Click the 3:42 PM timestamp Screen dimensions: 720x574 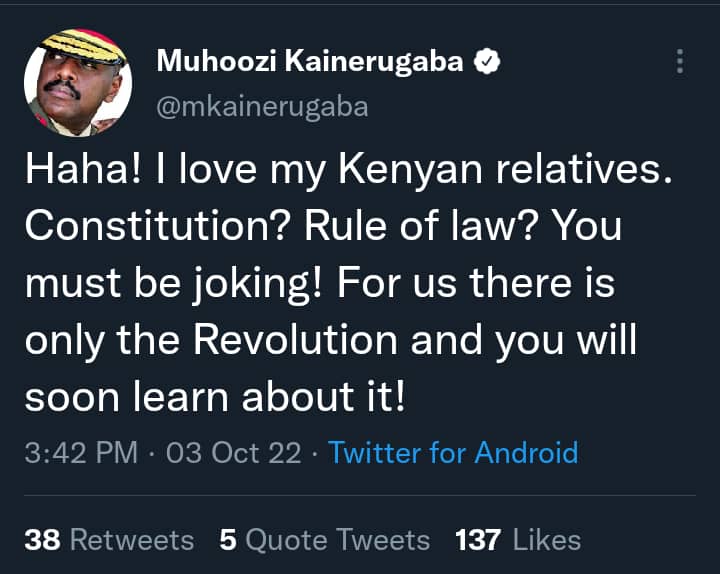pos(81,452)
